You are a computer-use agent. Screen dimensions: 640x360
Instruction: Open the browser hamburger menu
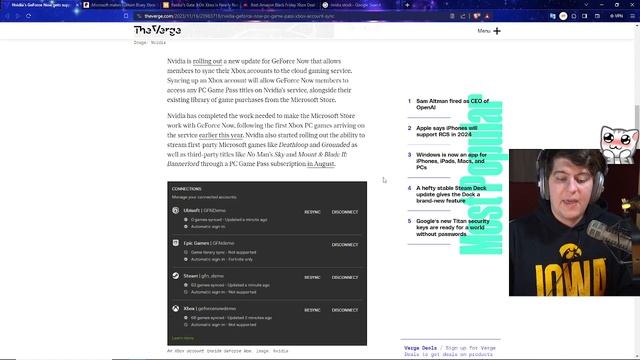pyautogui.click(x=632, y=16)
